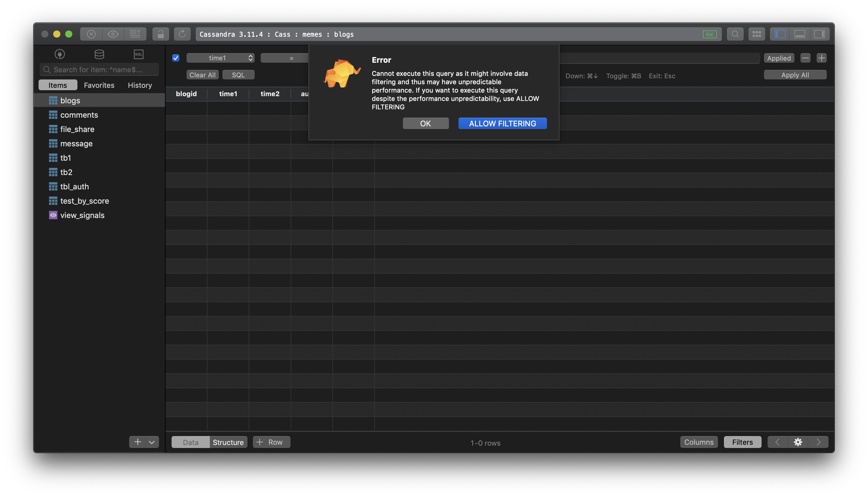Click the grid view icon near top right

pos(757,34)
